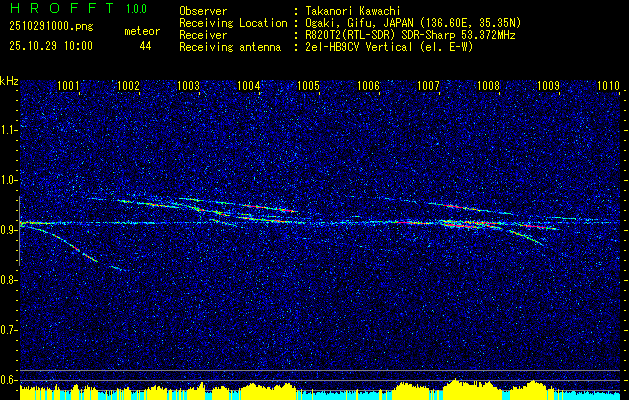Click the 1002 time marker

point(128,86)
